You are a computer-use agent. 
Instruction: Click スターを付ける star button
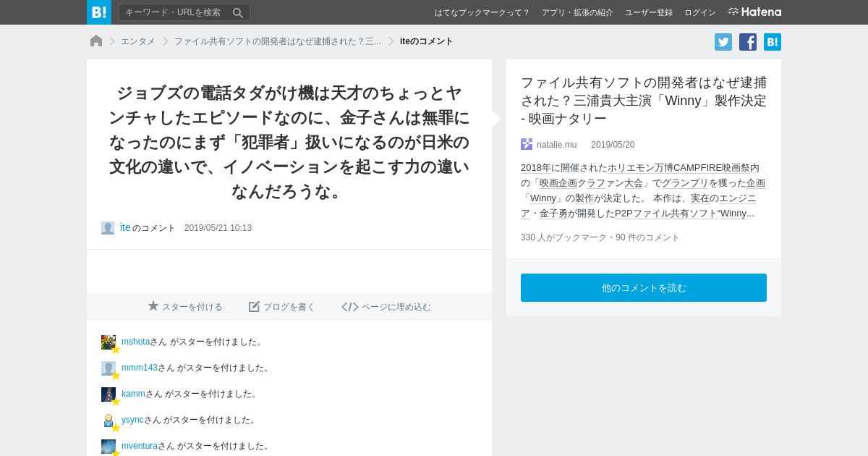185,307
